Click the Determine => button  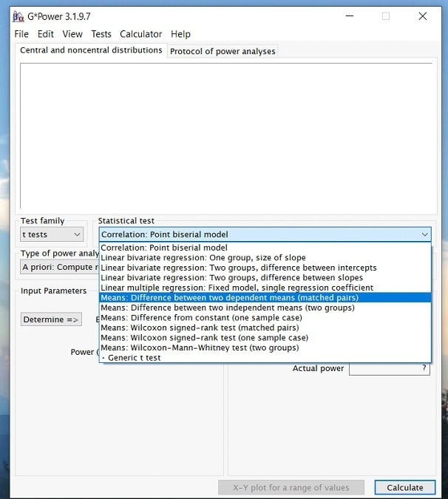50,319
